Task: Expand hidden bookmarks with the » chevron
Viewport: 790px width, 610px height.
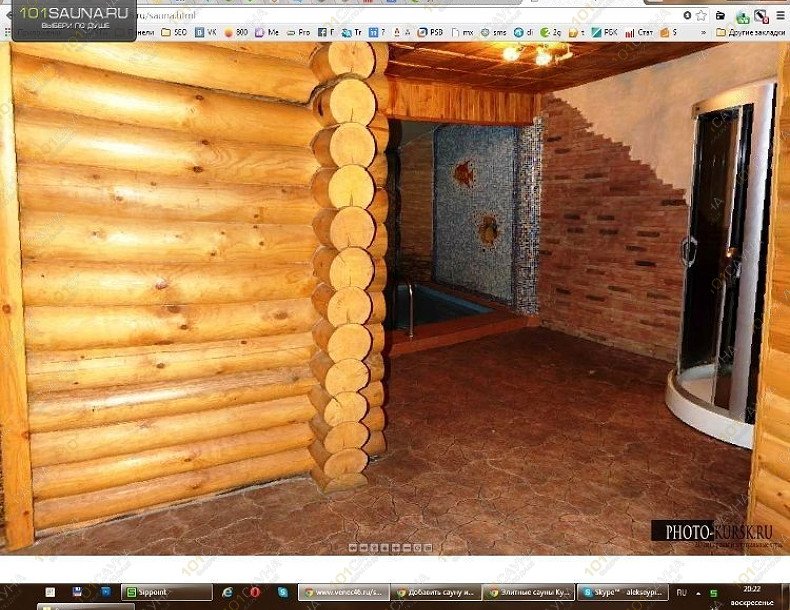Action: (703, 32)
